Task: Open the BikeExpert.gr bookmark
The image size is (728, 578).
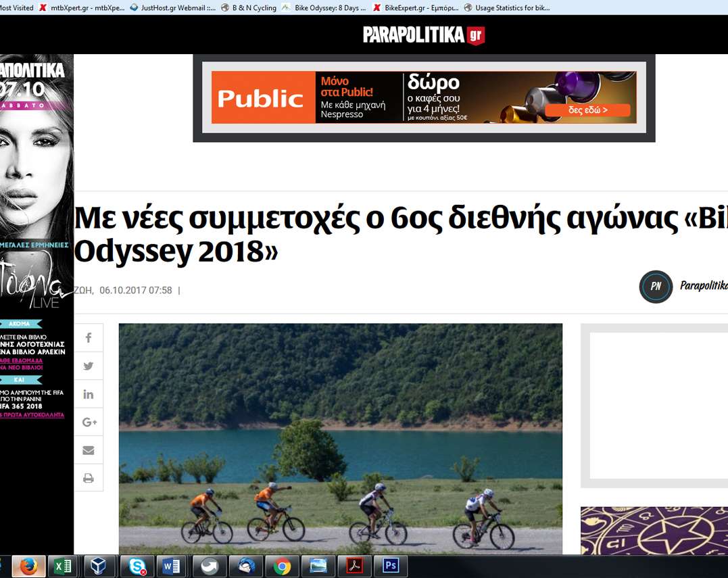Action: point(416,7)
